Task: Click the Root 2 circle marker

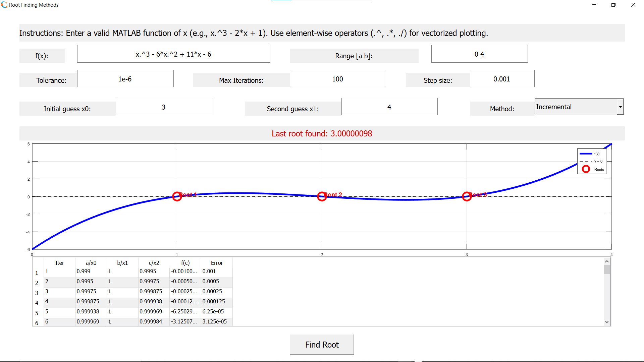Action: coord(322,196)
